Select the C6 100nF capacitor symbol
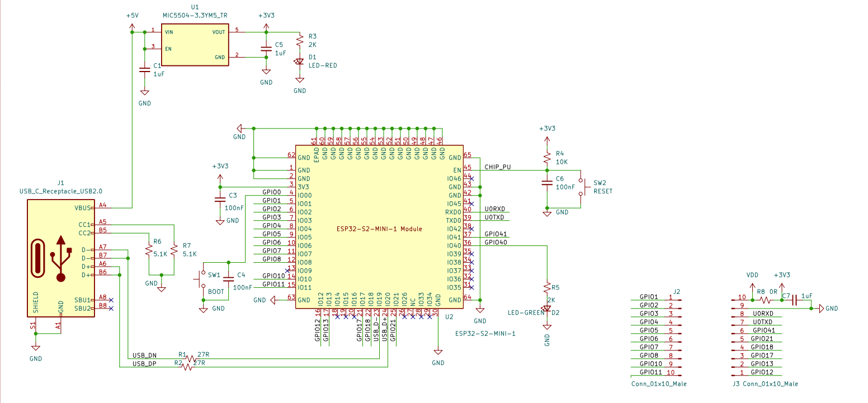 point(546,183)
